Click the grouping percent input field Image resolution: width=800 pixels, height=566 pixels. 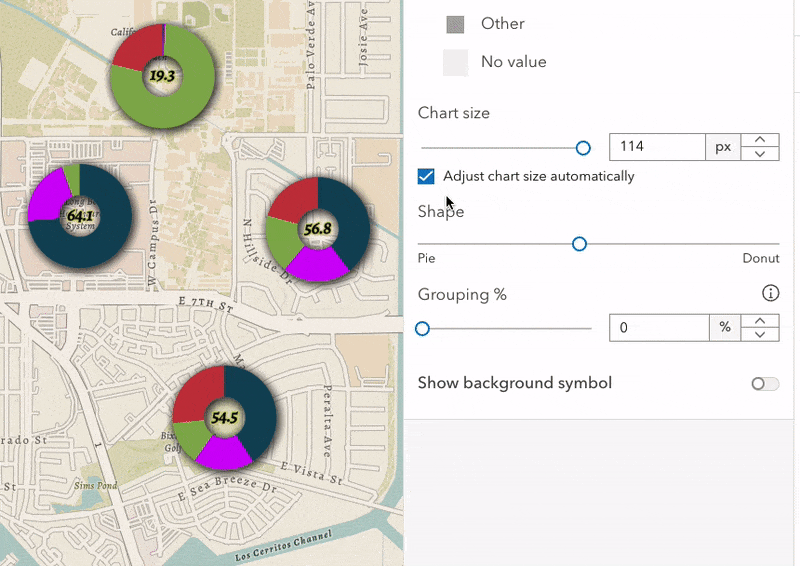(658, 328)
